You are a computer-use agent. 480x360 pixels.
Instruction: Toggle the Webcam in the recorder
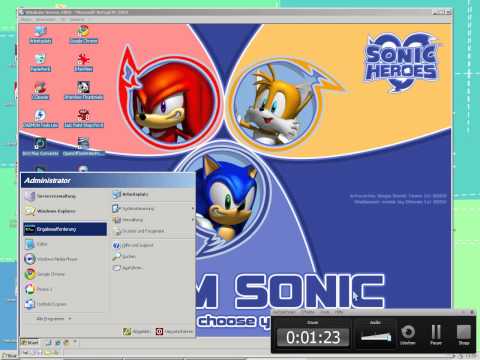[x=408, y=334]
